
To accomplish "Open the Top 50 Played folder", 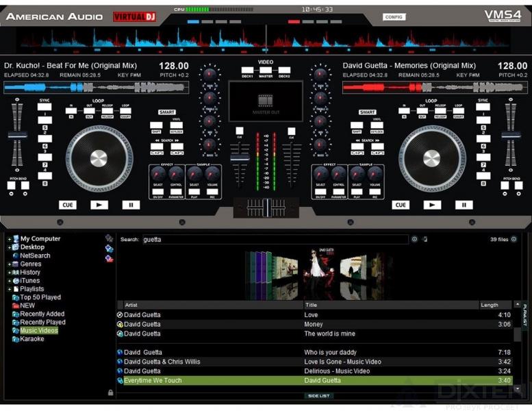I will point(37,297).
